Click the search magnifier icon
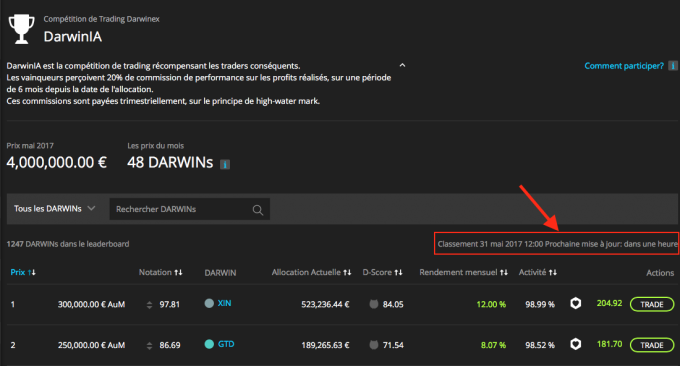The width and height of the screenshot is (680, 366). pos(258,210)
